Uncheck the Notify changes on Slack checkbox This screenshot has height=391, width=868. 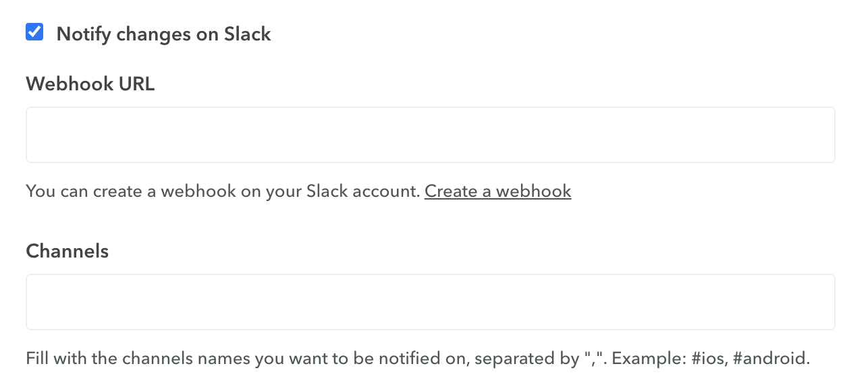tap(34, 31)
